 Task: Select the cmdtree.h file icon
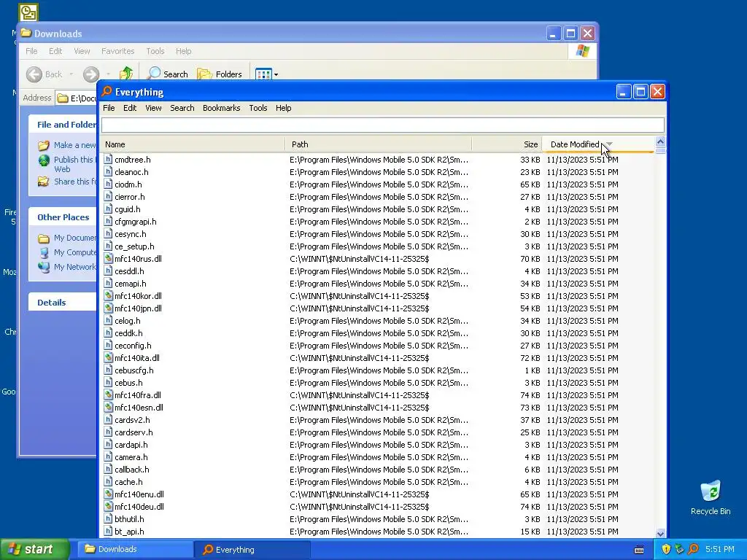point(108,160)
